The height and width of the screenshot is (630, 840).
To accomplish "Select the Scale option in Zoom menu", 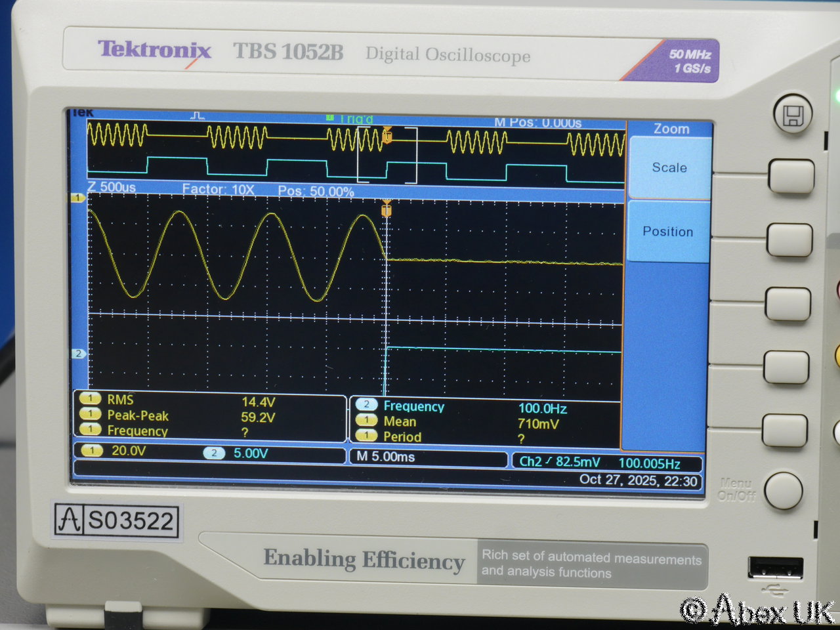I will 669,168.
